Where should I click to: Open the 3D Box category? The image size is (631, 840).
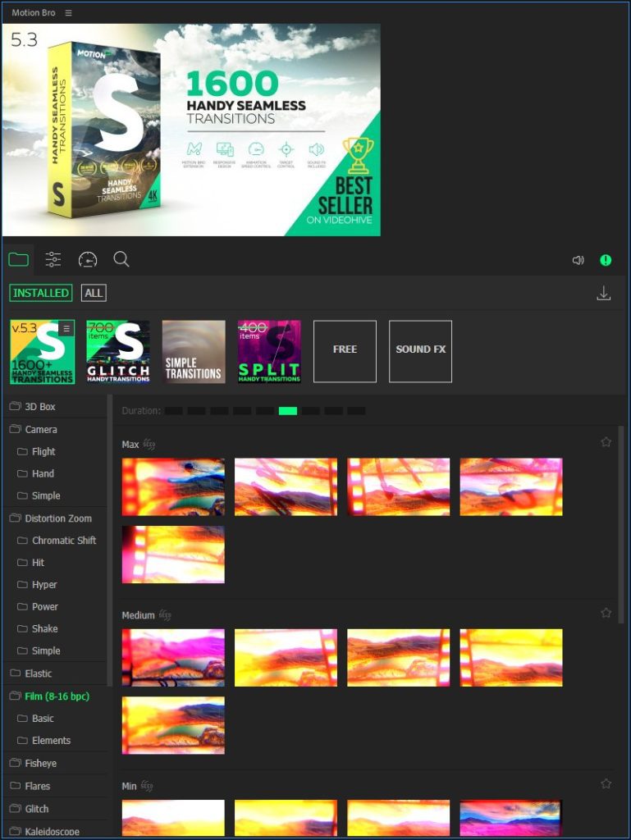[x=55, y=407]
